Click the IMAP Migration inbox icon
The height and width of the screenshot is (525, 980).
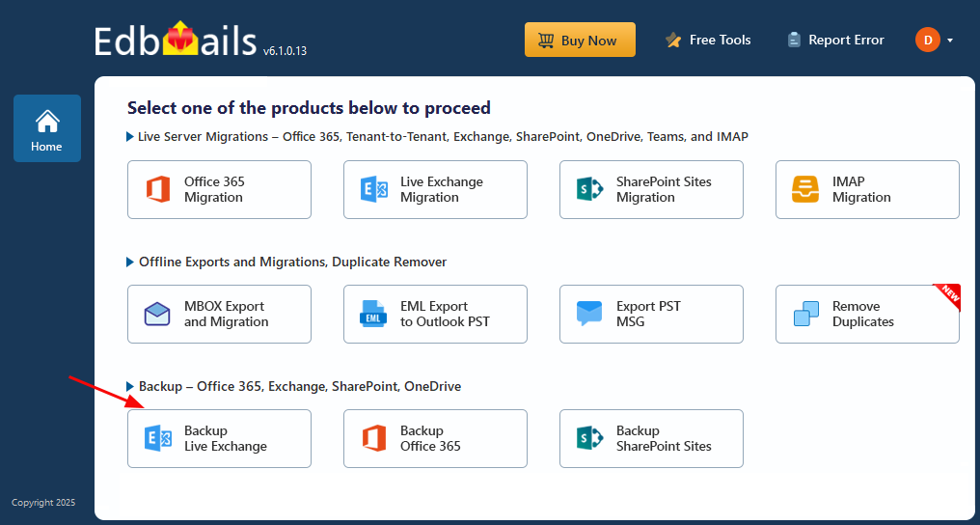pos(805,189)
